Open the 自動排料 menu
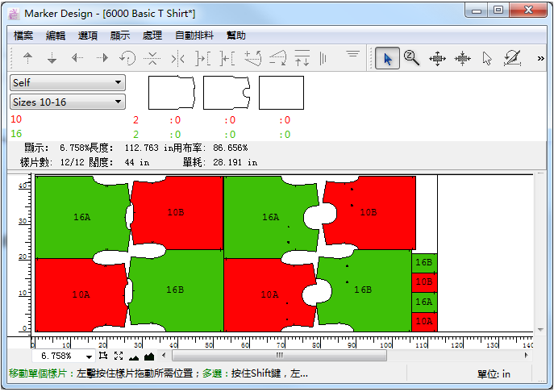 [194, 35]
